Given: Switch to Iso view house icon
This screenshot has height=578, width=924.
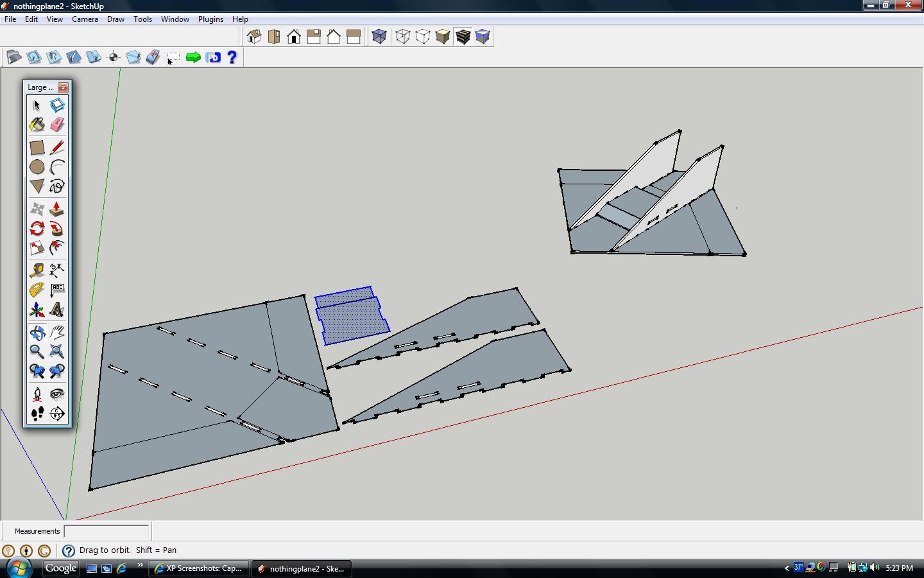Looking at the screenshot, I should [254, 37].
